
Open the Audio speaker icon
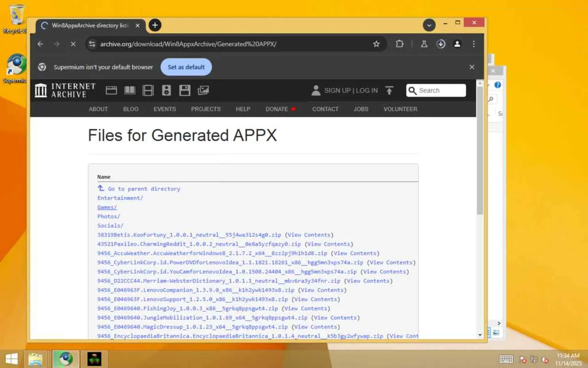click(x=166, y=90)
